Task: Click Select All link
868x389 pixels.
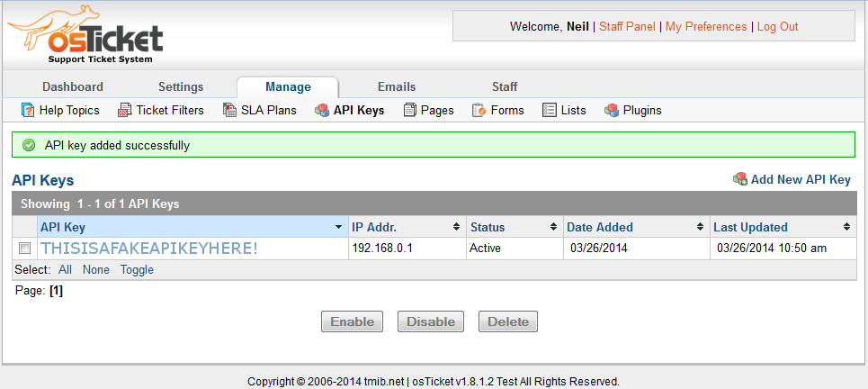Action: 66,270
